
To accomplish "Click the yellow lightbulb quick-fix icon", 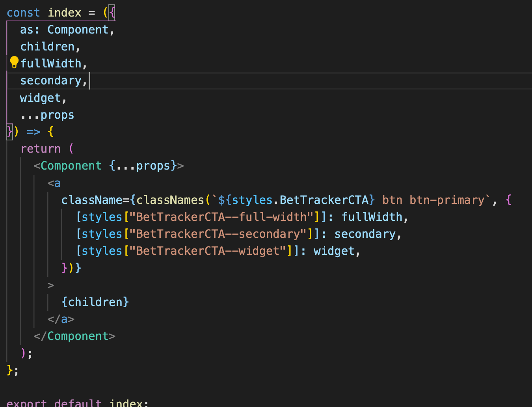I will click(x=14, y=63).
